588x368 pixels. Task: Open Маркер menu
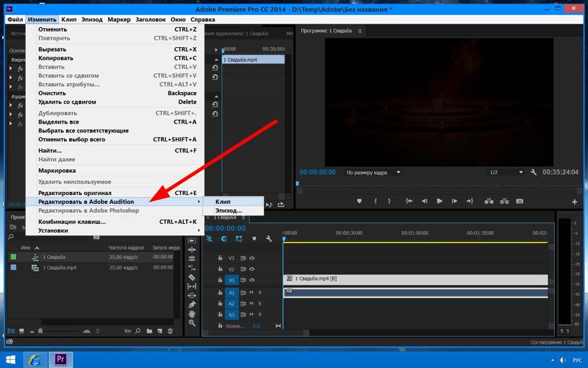pos(119,19)
